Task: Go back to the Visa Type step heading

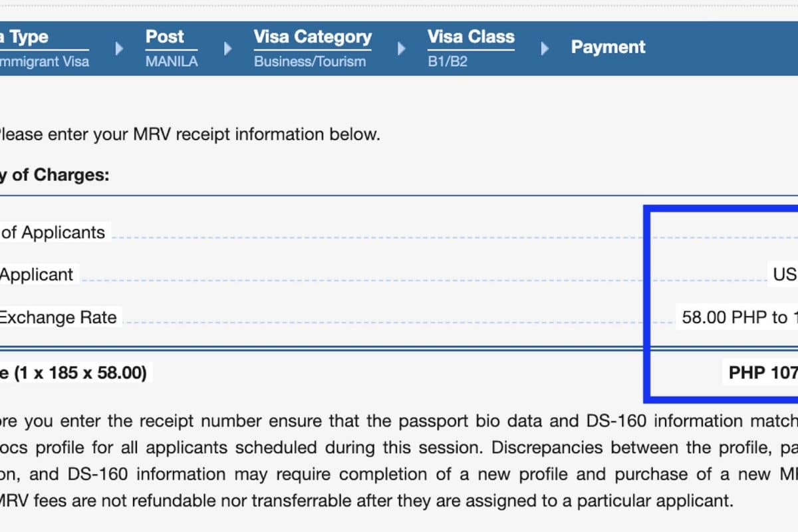Action: point(24,37)
